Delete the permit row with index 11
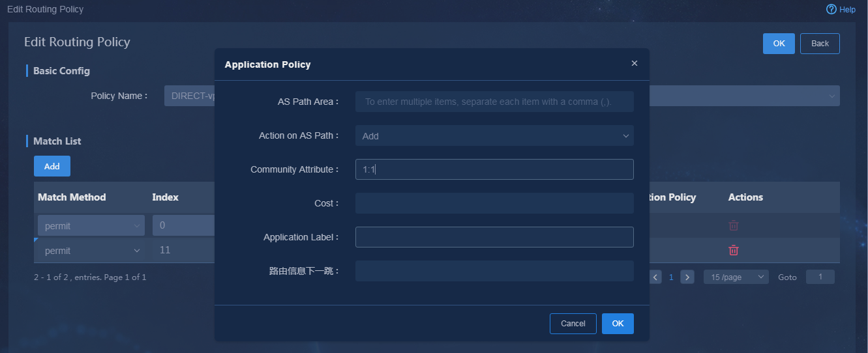Screen dimensions: 868x353 pyautogui.click(x=734, y=250)
